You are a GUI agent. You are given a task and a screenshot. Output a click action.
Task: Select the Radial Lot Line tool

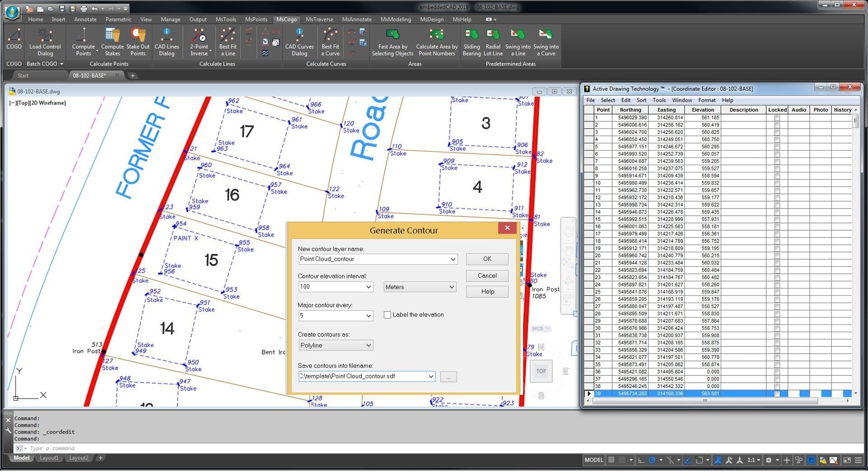[493, 42]
